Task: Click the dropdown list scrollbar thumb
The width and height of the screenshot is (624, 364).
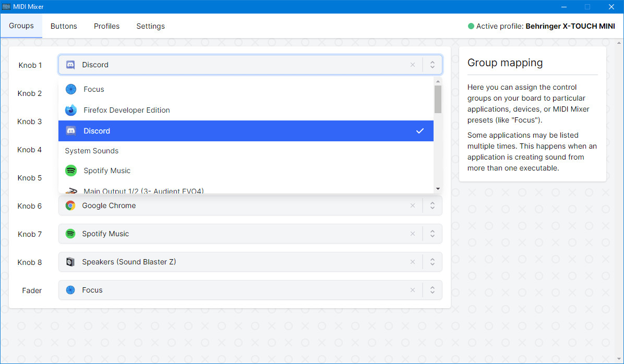Action: pyautogui.click(x=438, y=100)
